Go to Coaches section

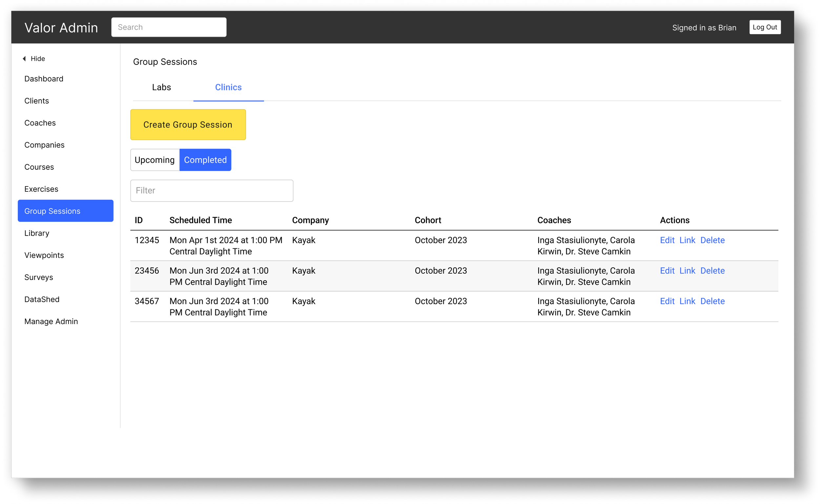coord(40,123)
